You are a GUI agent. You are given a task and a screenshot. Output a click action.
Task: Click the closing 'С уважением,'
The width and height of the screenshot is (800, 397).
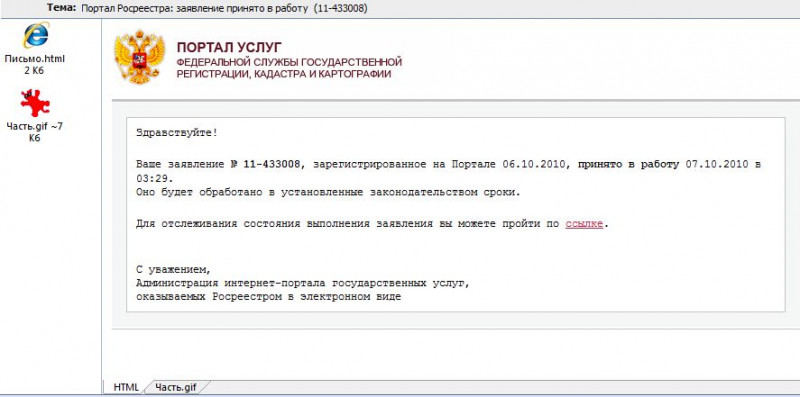[x=173, y=269]
